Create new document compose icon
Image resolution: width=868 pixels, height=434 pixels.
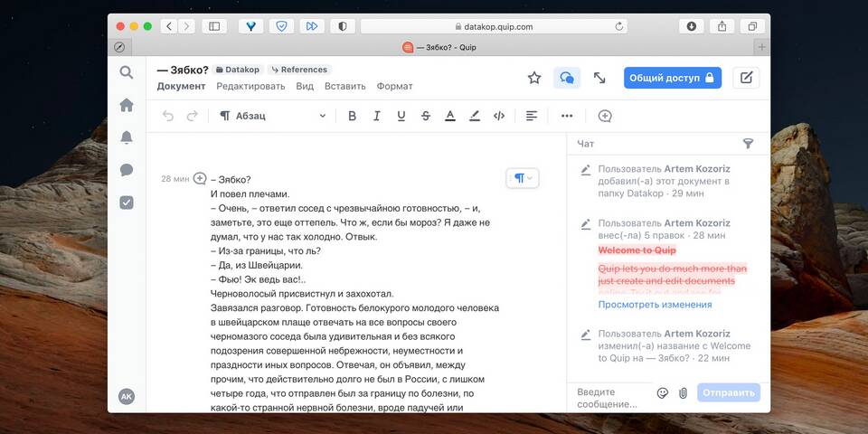746,78
